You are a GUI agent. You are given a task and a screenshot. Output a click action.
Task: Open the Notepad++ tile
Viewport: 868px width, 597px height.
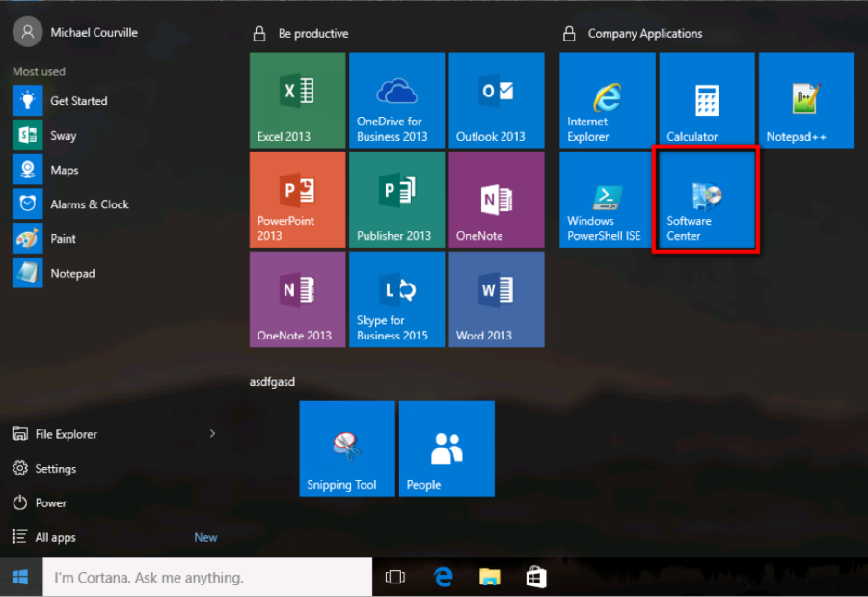click(x=806, y=100)
